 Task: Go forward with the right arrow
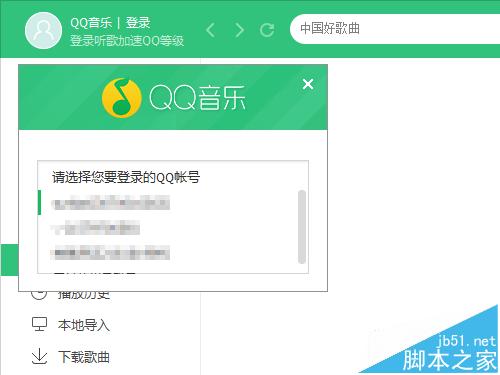[239, 30]
